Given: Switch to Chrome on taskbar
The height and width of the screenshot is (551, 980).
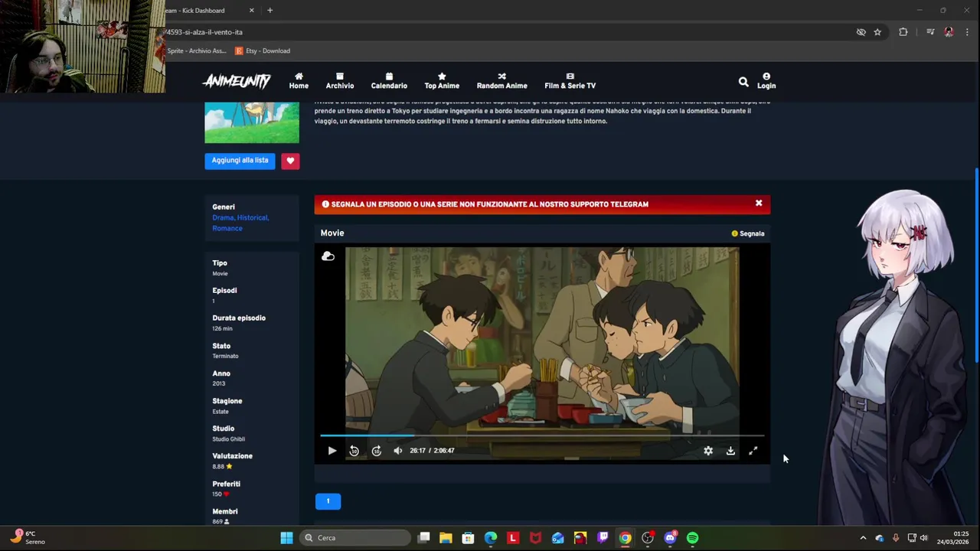Looking at the screenshot, I should 625,538.
